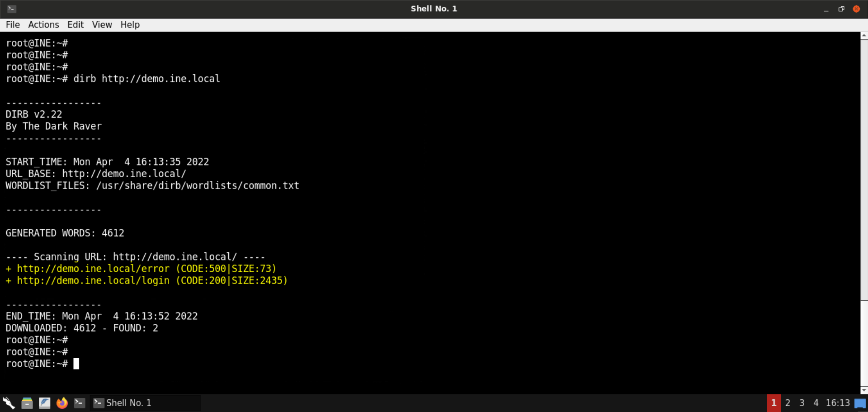
Task: Click the terminal icon in the window title bar
Action: point(11,9)
